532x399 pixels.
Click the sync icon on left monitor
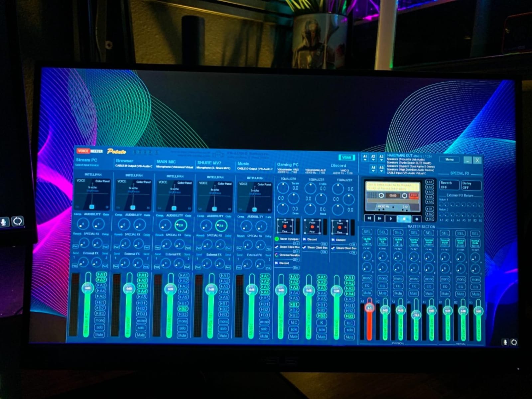pyautogui.click(x=18, y=221)
